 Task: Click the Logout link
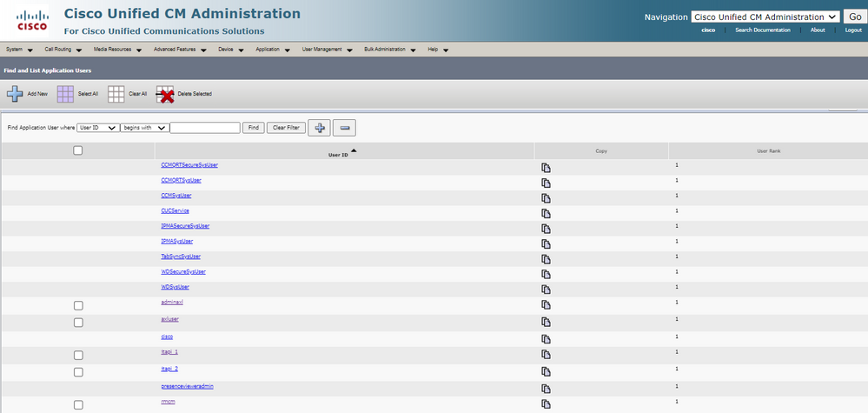853,30
